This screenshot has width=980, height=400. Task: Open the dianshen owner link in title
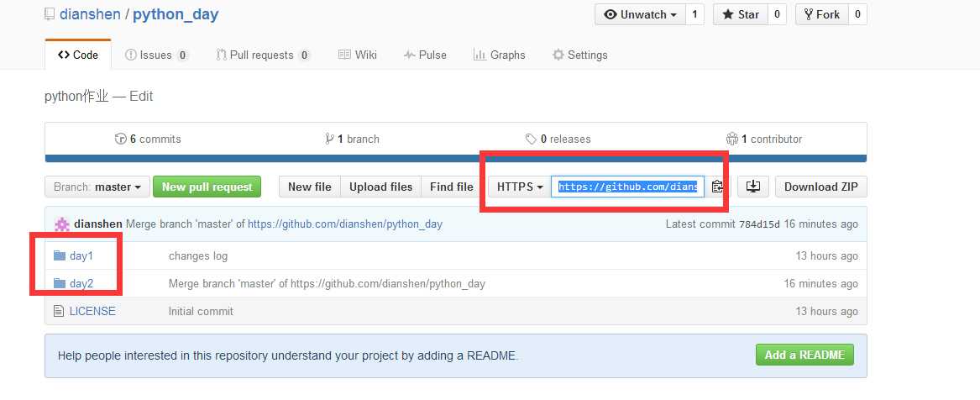(x=90, y=14)
